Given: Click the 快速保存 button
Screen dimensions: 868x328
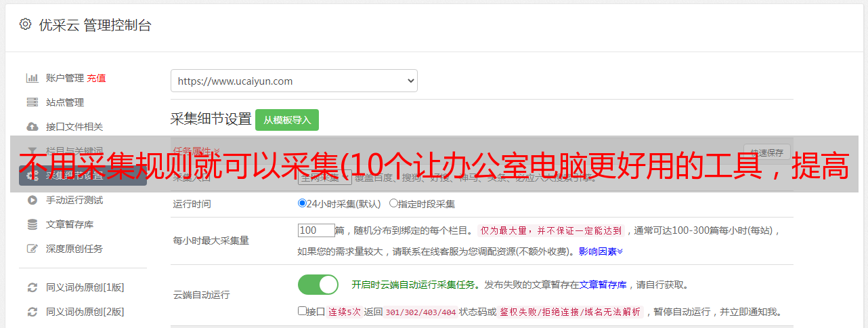Looking at the screenshot, I should coord(767,152).
